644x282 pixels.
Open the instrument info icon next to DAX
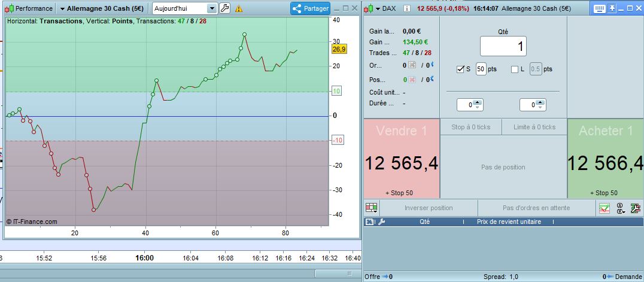406,8
